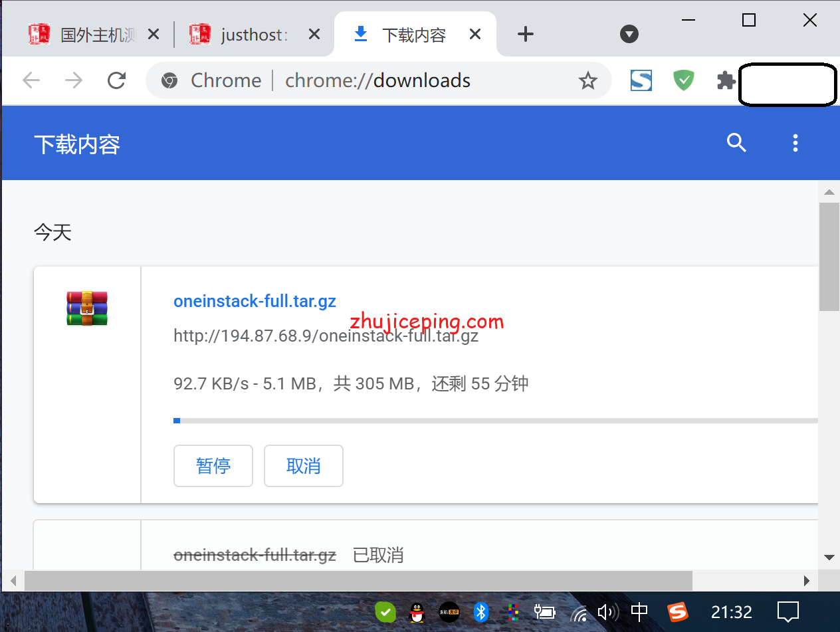Pause the download with 暂停 button
Screen dimensions: 840x632
[213, 466]
